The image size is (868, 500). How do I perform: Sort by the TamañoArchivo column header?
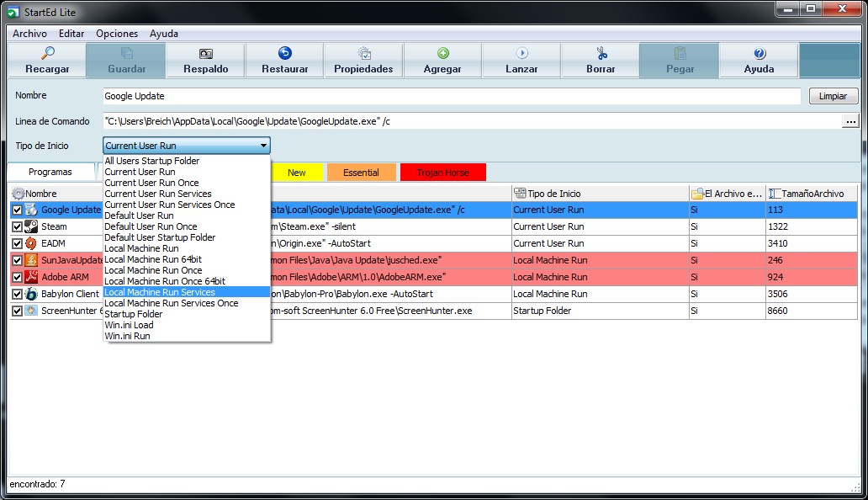click(812, 194)
